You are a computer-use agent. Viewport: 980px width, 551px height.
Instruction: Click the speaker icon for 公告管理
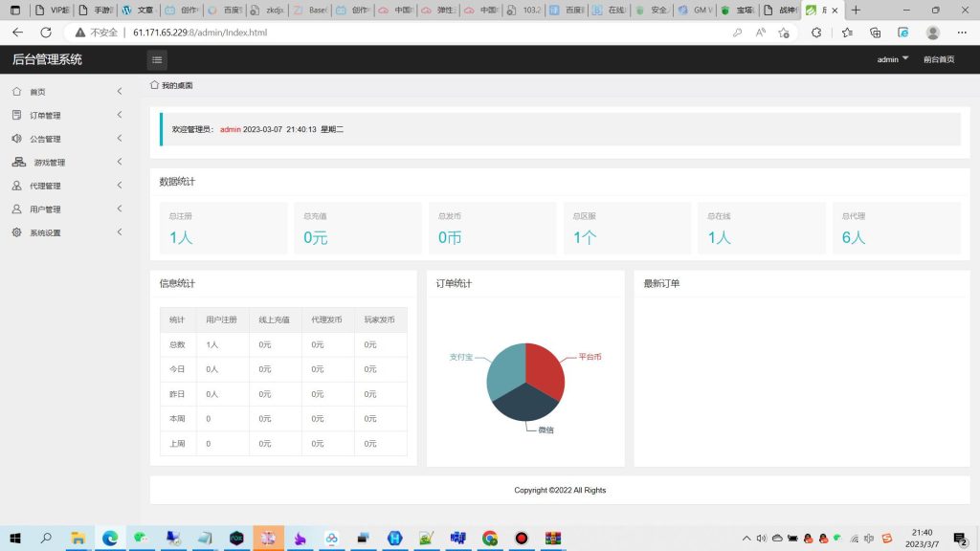pos(16,139)
